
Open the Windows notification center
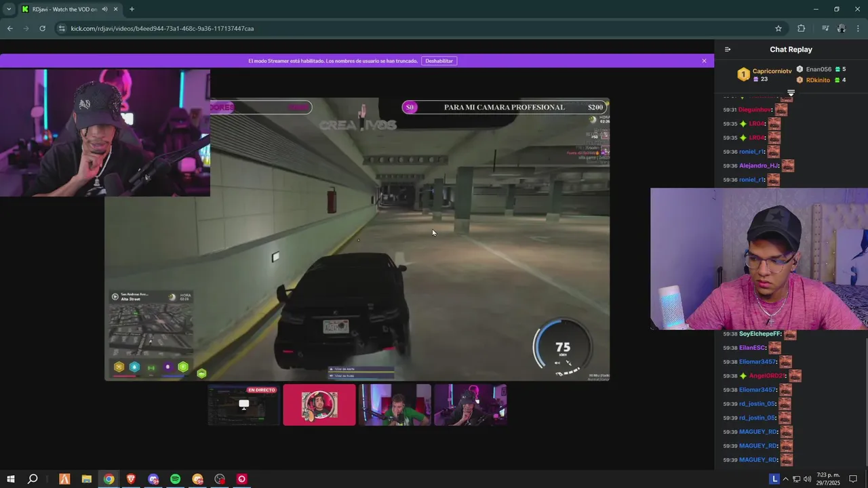[853, 479]
